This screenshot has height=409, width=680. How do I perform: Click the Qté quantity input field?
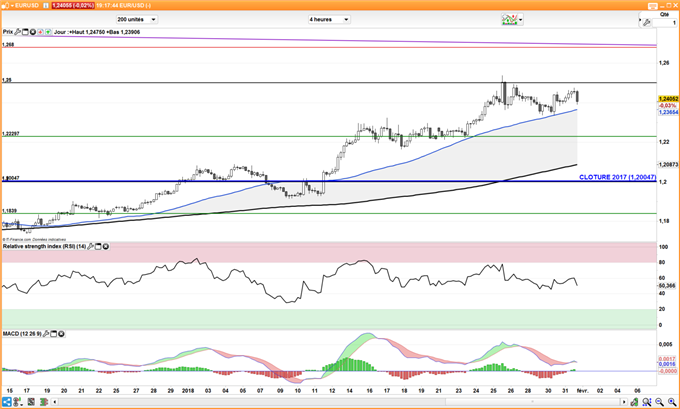(664, 23)
